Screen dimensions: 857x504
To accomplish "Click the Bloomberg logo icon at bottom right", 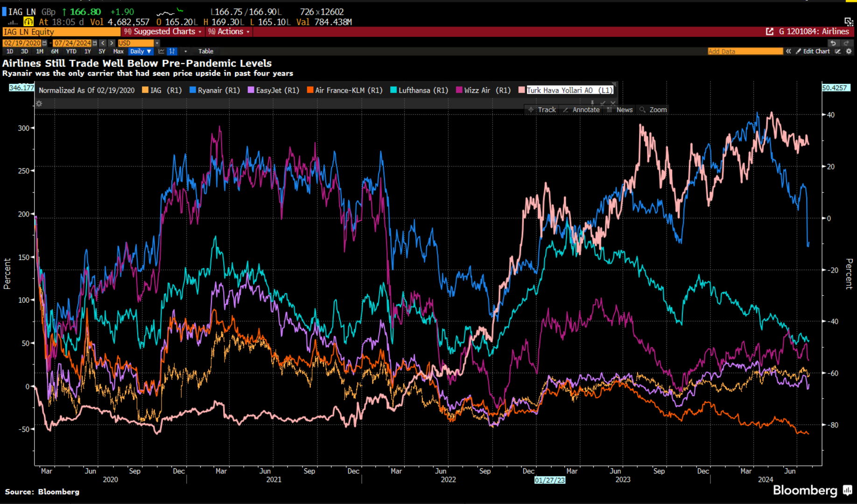I will 848,490.
